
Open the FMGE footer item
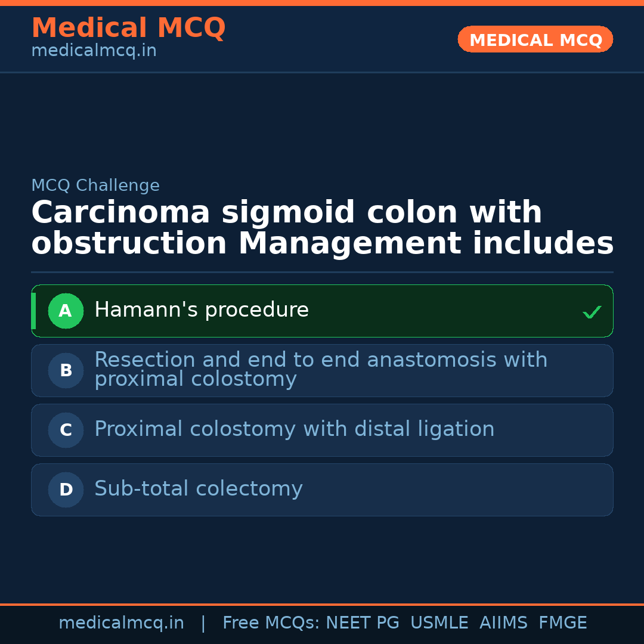(563, 623)
